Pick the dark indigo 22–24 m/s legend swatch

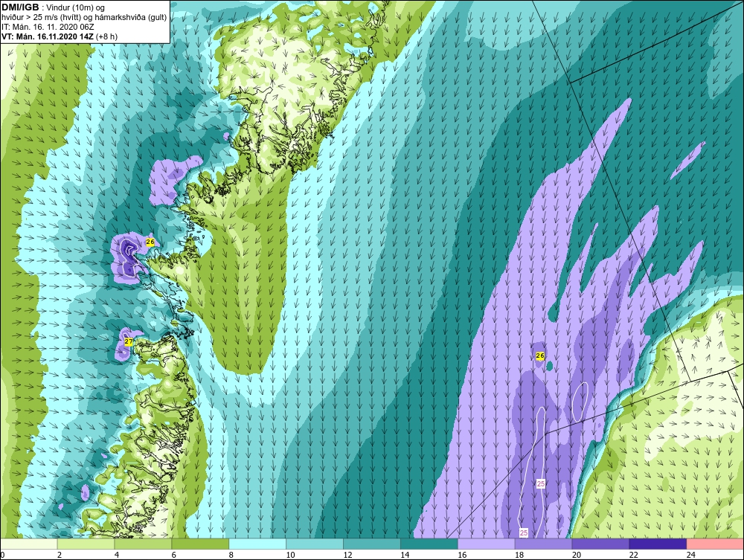658,544
